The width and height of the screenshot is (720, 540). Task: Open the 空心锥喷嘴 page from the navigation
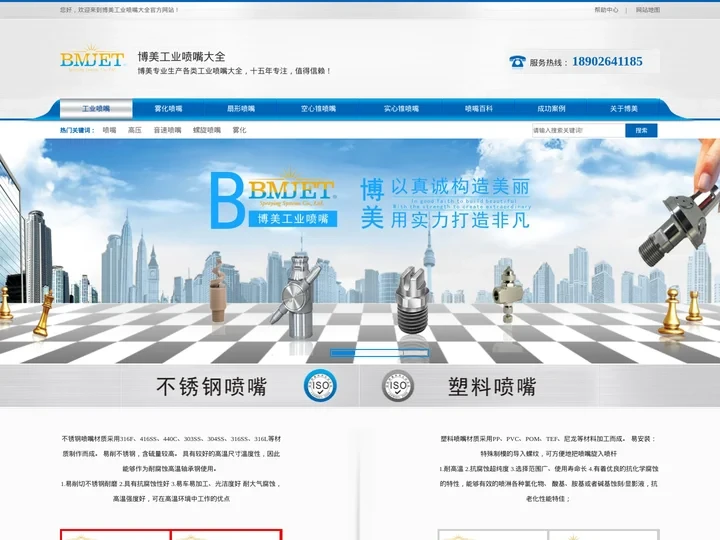[x=318, y=109]
